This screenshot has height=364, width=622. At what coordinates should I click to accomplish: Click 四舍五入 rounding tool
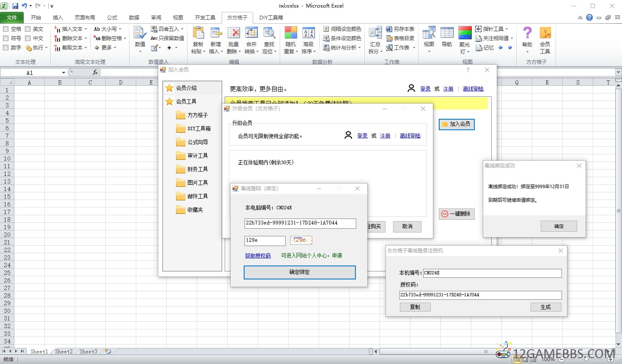(x=167, y=29)
